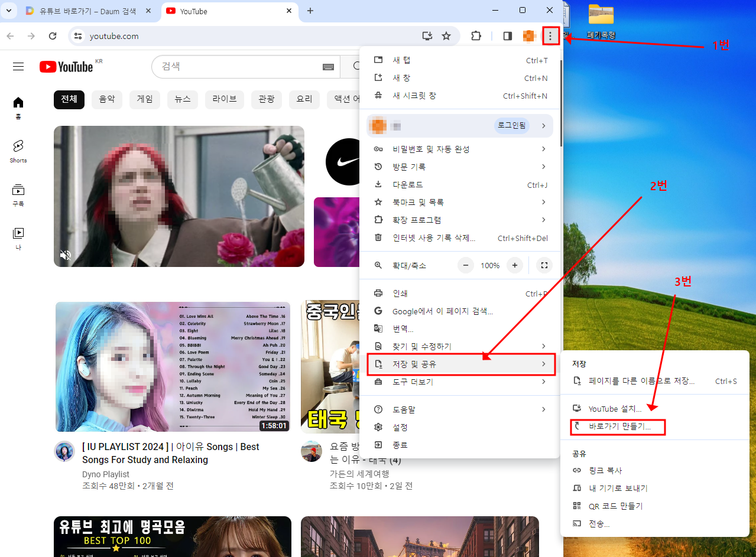Open 다운로드 from the menu

click(x=460, y=184)
